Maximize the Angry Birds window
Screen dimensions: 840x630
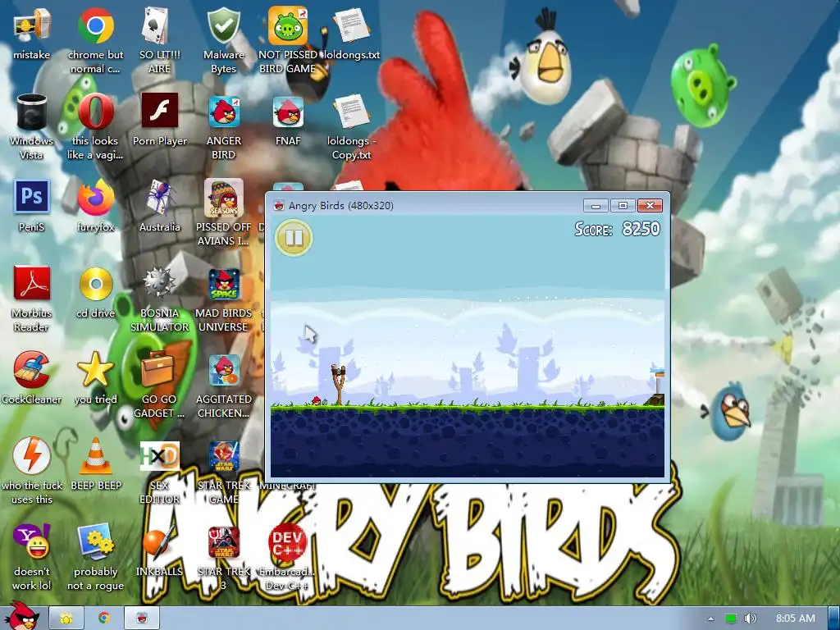[x=623, y=206]
